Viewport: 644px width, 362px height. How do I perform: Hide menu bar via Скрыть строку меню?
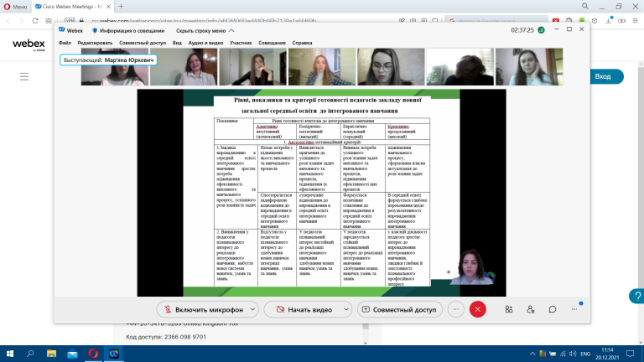205,31
